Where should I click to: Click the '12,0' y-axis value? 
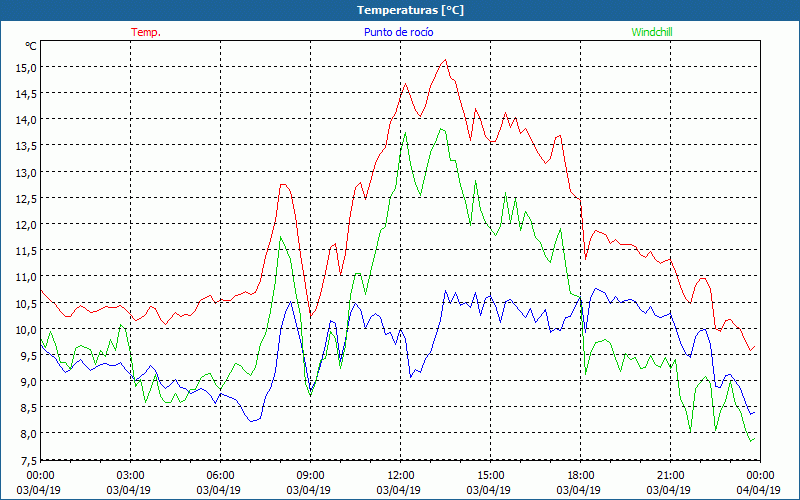click(26, 224)
